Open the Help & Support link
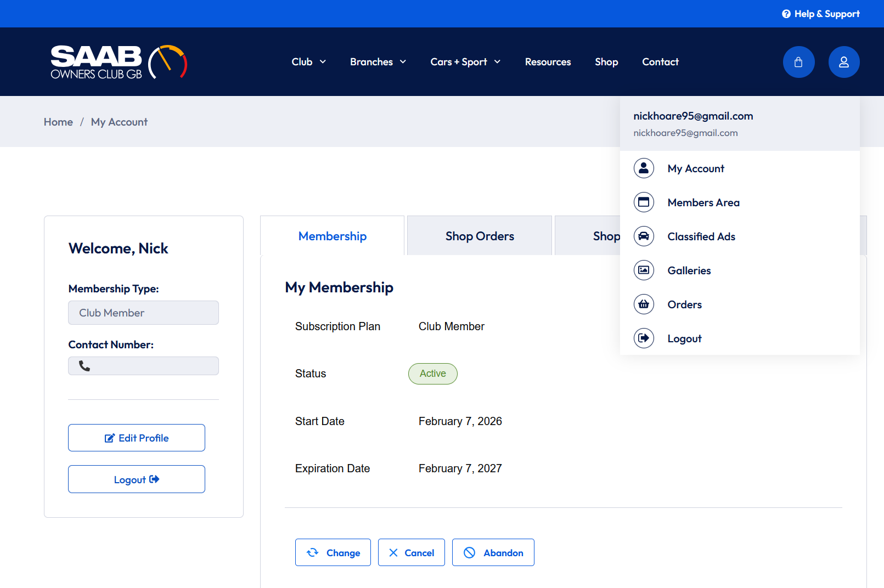This screenshot has width=884, height=588. pos(820,14)
